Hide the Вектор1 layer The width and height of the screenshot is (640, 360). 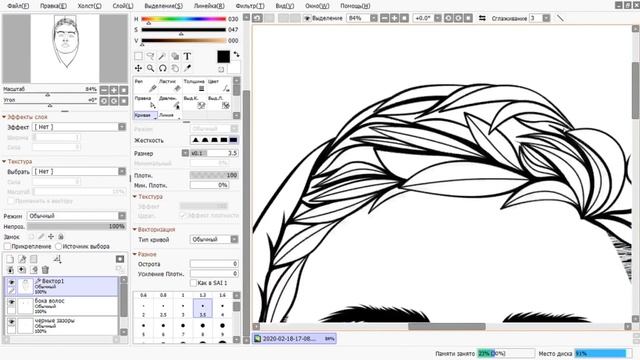pos(11,282)
